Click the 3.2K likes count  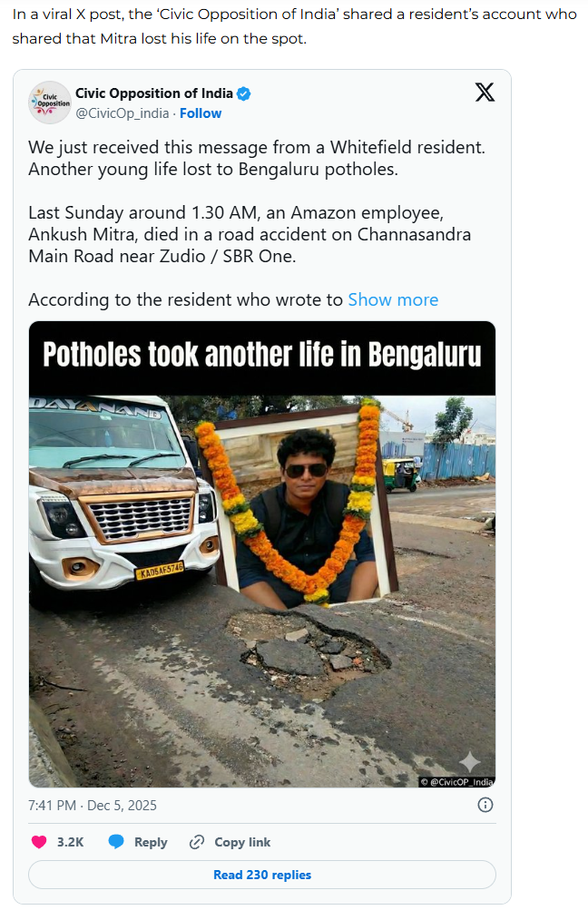pyautogui.click(x=70, y=842)
